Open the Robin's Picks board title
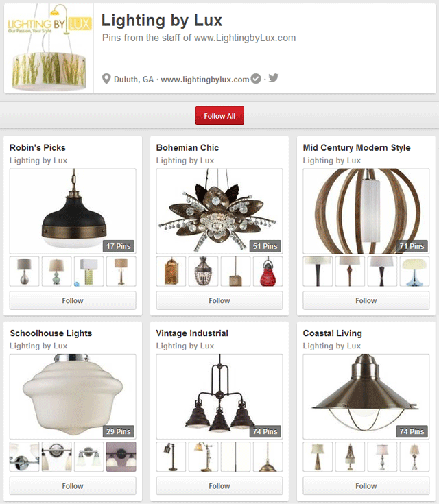 point(38,147)
